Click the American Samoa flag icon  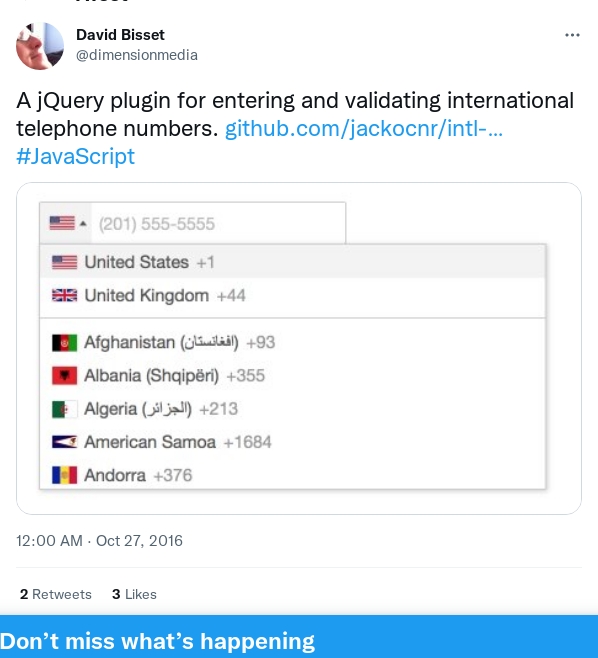click(64, 442)
